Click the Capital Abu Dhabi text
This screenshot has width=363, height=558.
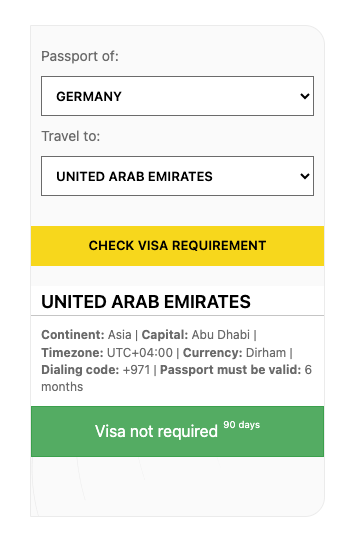[x=196, y=335]
